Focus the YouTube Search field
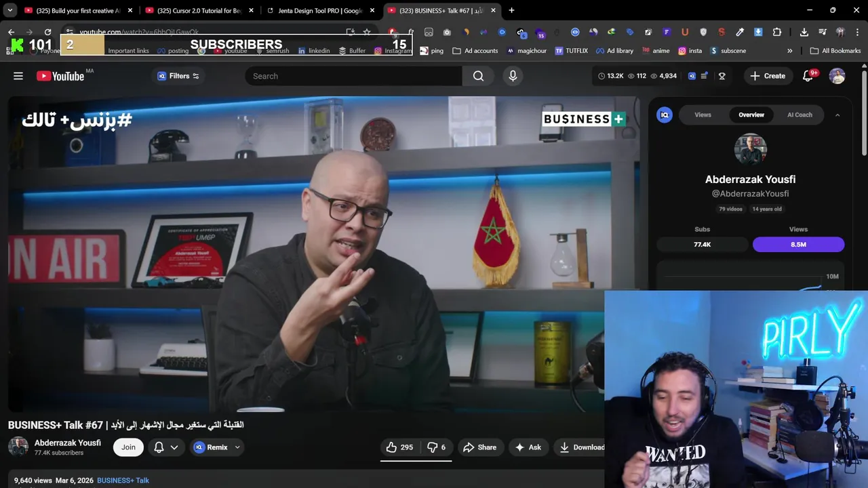The height and width of the screenshot is (488, 868). tap(353, 76)
